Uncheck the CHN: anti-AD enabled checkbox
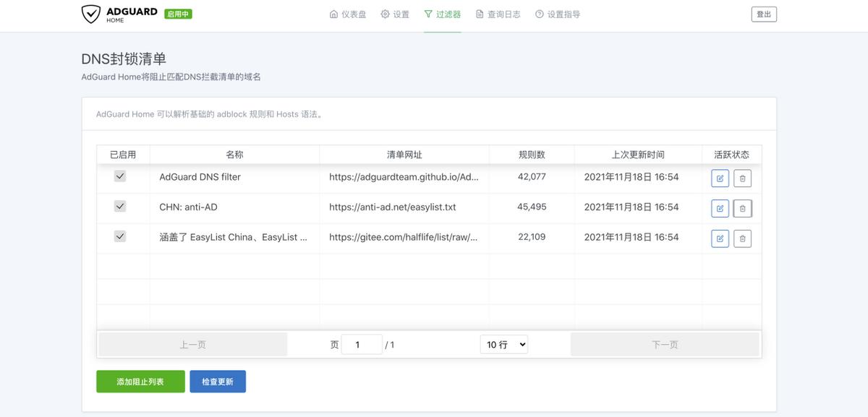868x417 pixels. point(119,205)
